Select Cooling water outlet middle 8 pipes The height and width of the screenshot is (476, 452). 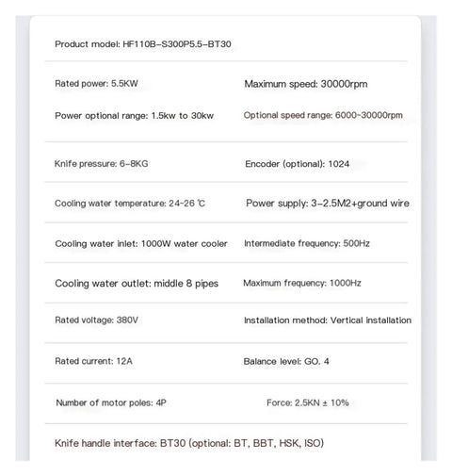(137, 284)
